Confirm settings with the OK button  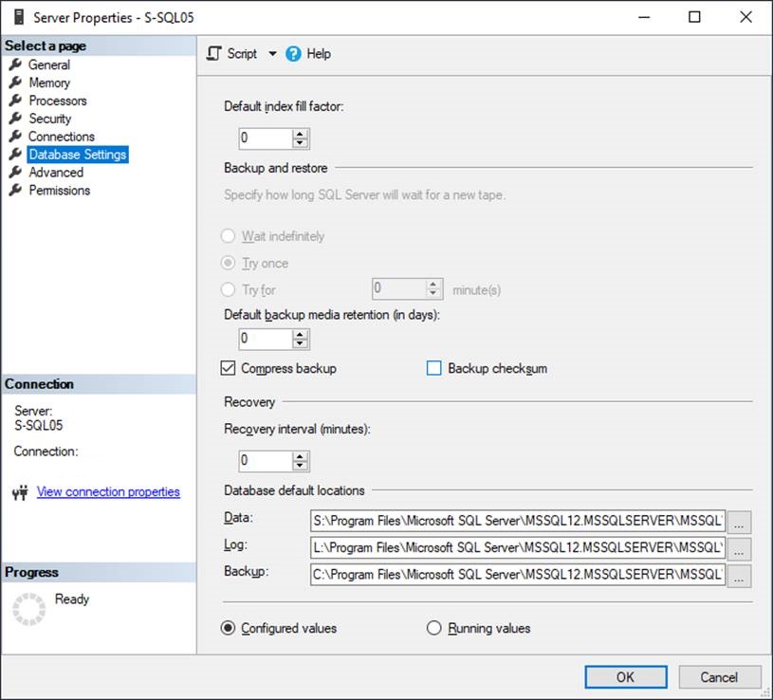point(625,677)
